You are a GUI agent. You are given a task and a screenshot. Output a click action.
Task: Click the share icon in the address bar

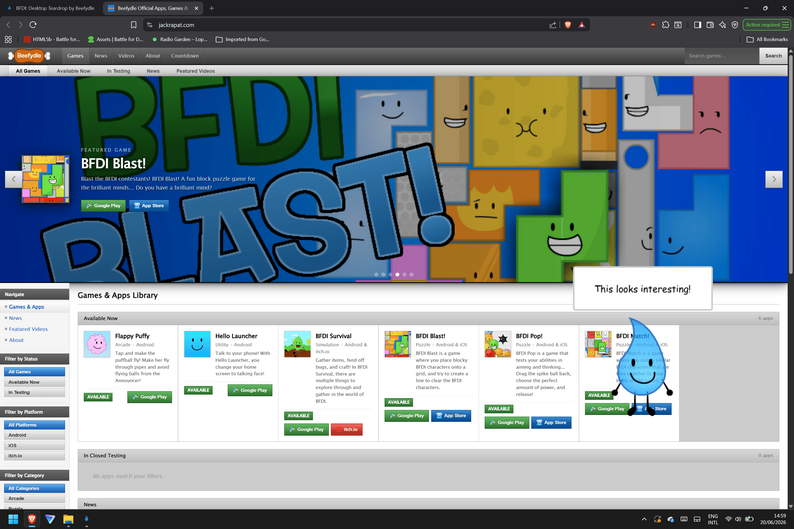click(552, 25)
